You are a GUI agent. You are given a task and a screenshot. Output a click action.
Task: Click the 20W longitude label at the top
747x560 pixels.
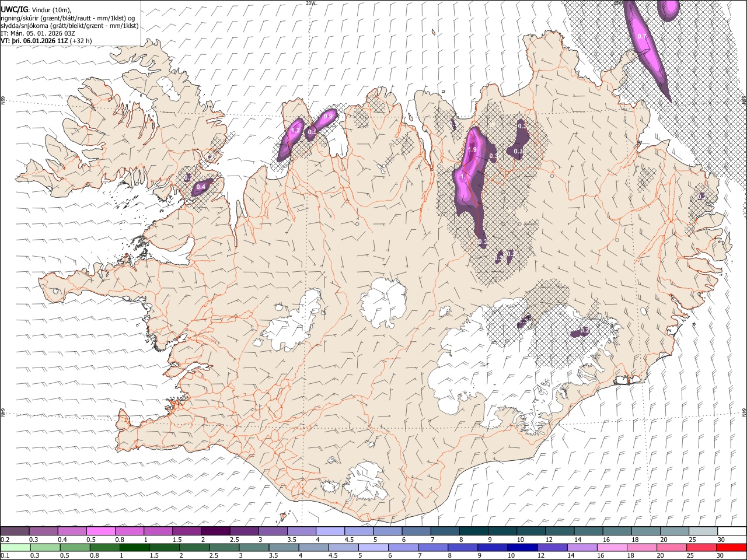pos(310,3)
